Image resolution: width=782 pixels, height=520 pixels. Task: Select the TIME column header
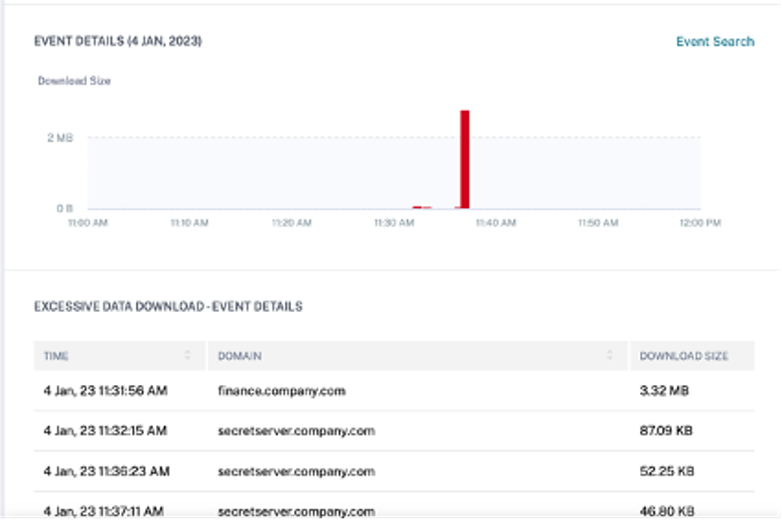click(57, 356)
